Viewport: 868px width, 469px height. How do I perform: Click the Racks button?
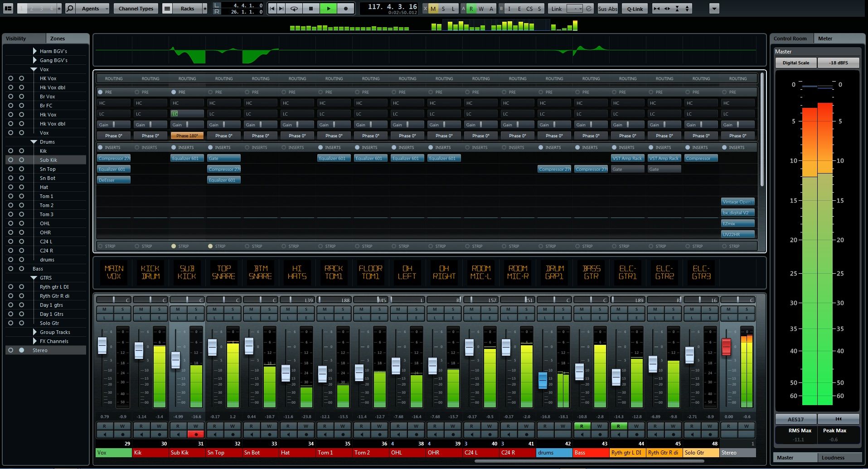coord(187,8)
